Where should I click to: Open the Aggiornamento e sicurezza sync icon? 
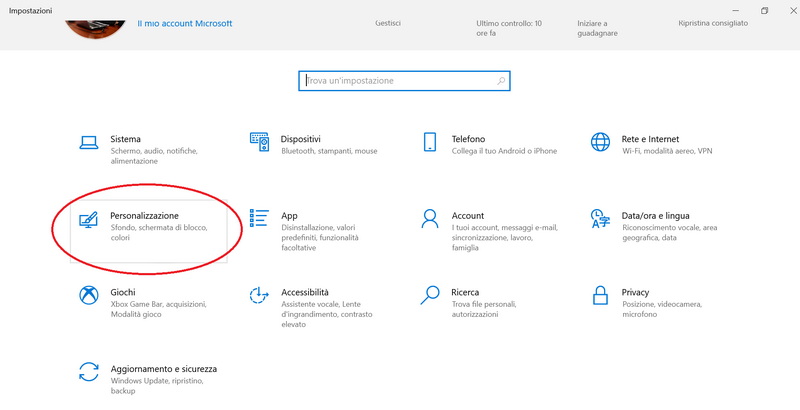[x=89, y=371]
